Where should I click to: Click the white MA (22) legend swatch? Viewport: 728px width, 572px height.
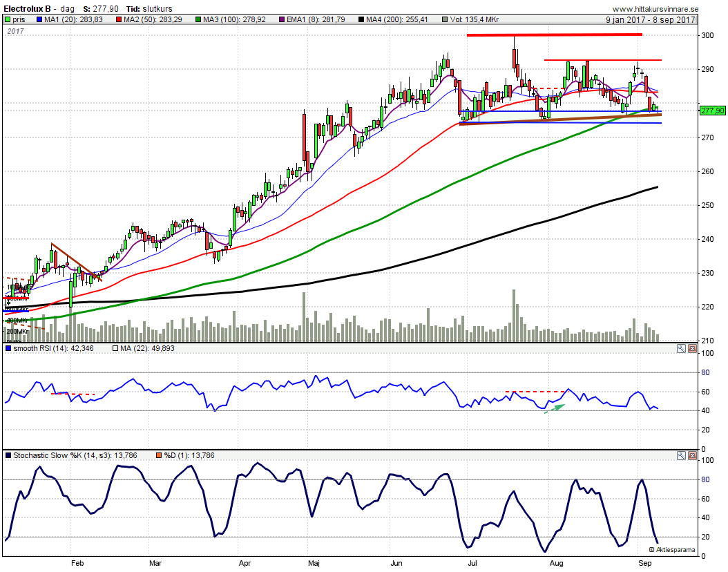[x=115, y=348]
